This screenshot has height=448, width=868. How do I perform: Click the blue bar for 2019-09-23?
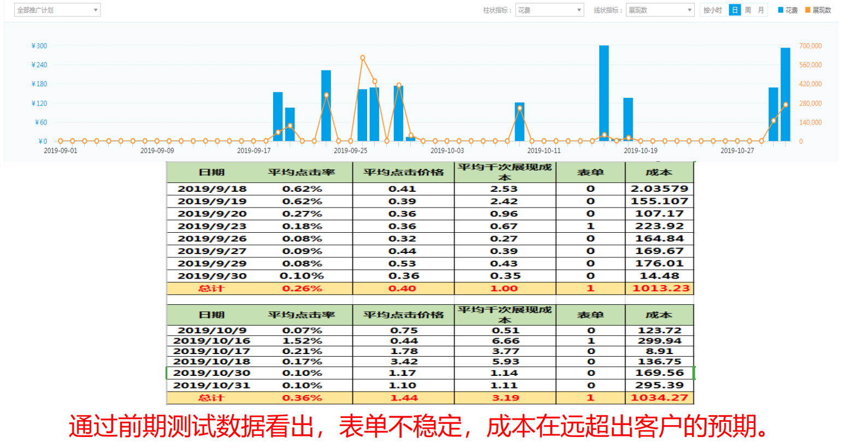point(326,105)
